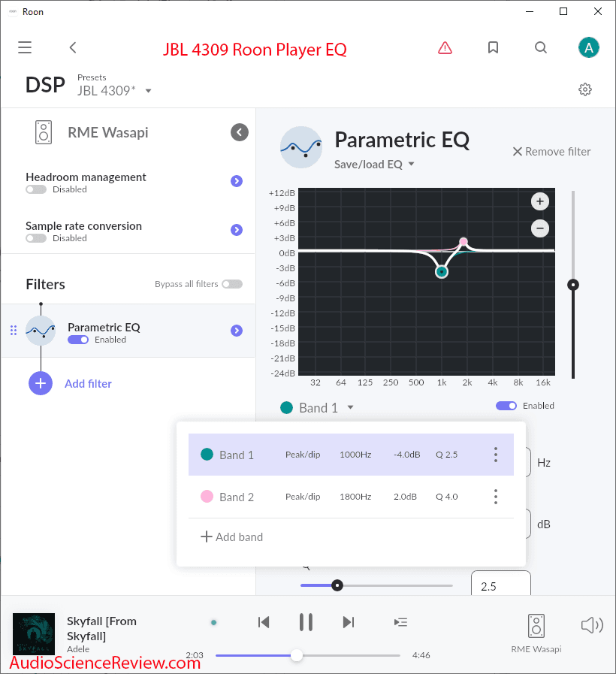The height and width of the screenshot is (674, 616).
Task: Click Remove filter
Action: [x=552, y=152]
